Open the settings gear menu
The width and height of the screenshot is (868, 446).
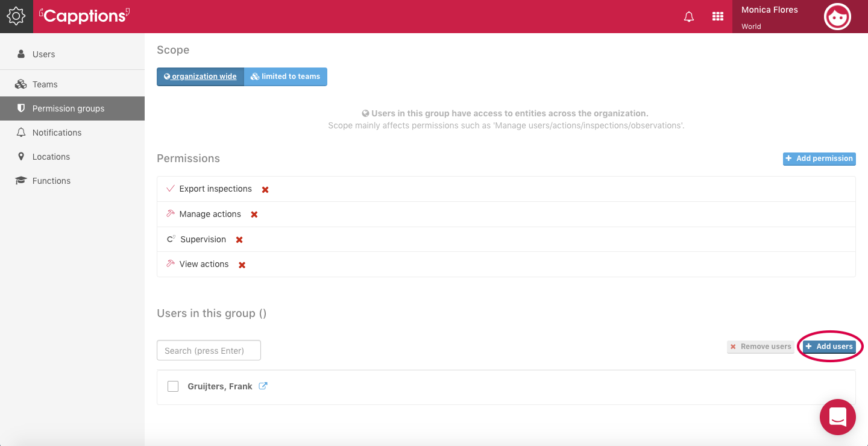tap(16, 16)
